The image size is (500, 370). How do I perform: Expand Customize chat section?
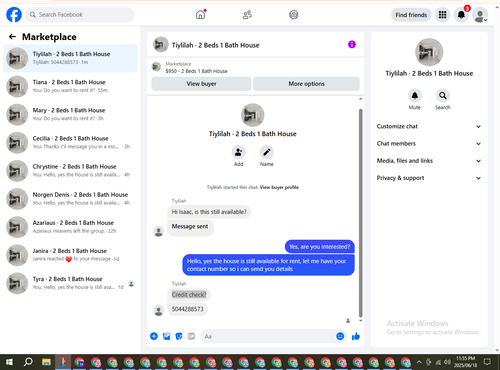(x=429, y=126)
